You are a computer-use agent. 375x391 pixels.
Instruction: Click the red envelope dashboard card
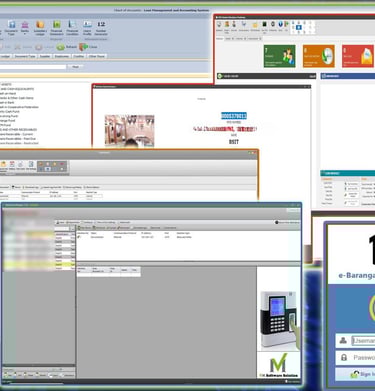(358, 56)
